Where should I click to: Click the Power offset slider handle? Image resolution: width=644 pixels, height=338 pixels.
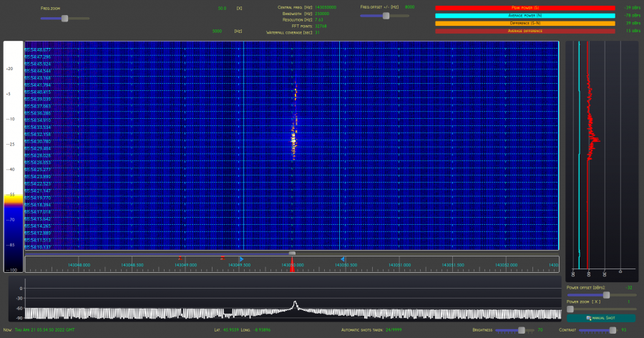pos(606,295)
